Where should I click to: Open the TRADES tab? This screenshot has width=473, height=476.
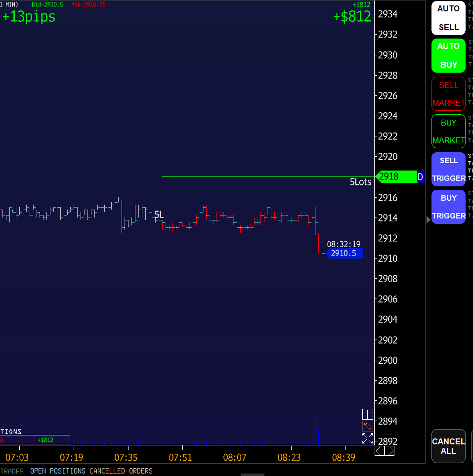click(x=12, y=471)
